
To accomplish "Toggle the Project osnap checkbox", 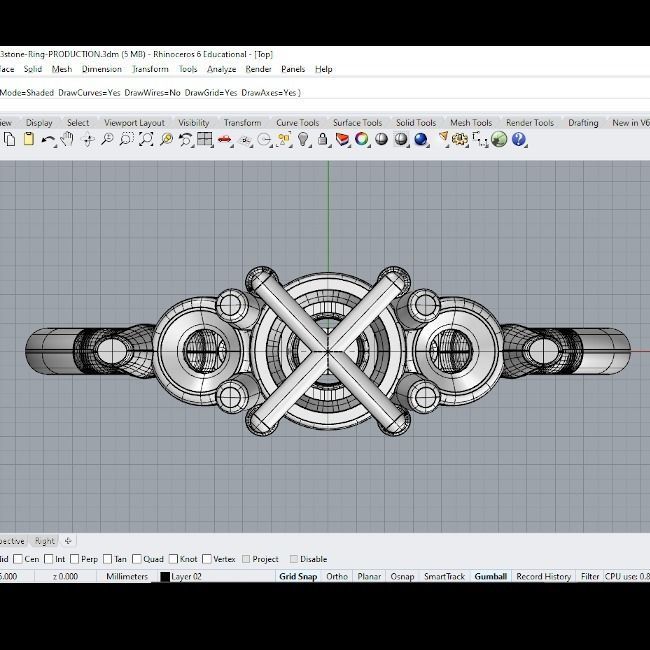I will pos(246,559).
